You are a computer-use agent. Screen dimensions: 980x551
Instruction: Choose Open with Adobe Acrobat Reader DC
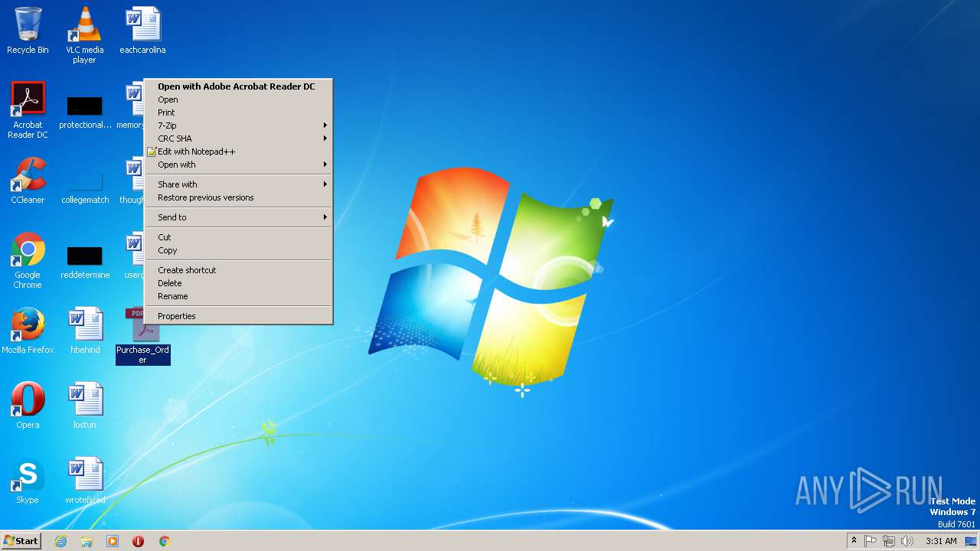[239, 86]
